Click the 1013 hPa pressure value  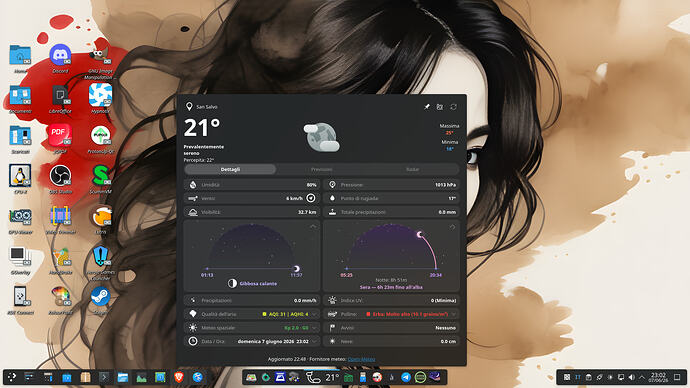pos(445,185)
